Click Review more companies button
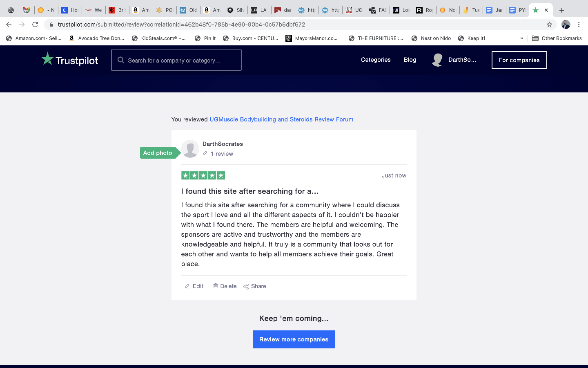 [294, 339]
